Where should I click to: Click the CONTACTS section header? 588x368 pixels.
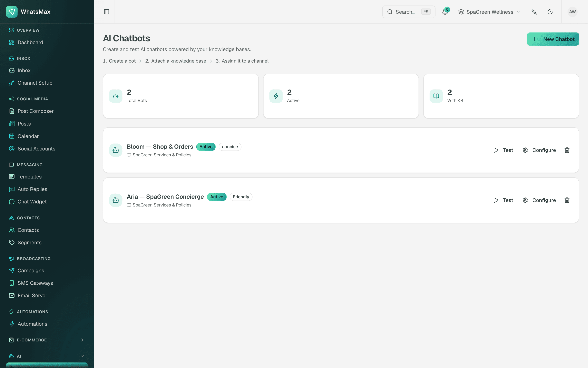coord(28,218)
